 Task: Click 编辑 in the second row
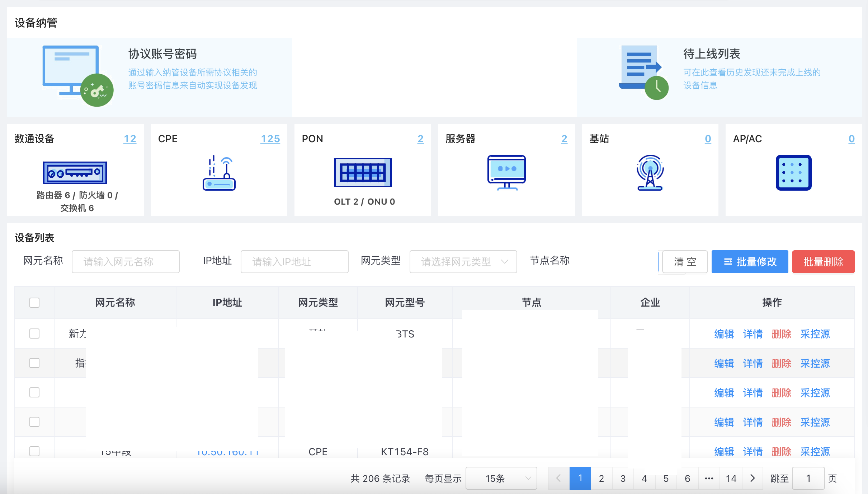click(724, 363)
